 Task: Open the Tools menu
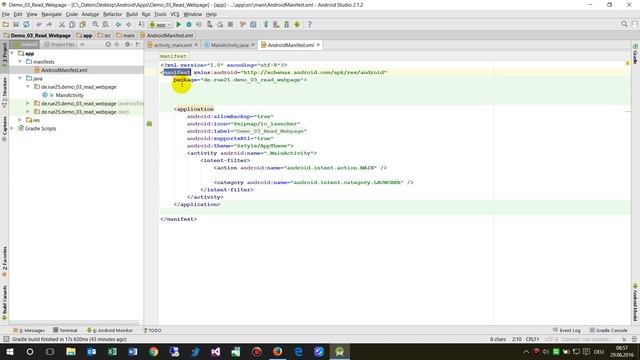(x=160, y=14)
